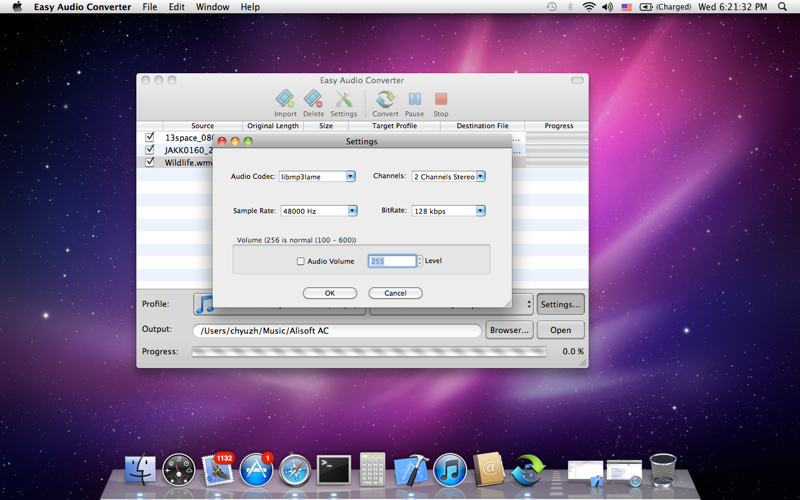Open the Audio Codec dropdown
This screenshot has height=500, width=800.
tap(317, 176)
